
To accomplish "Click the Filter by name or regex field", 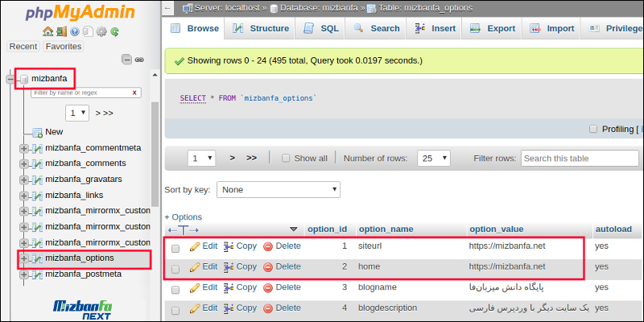I will [x=86, y=93].
